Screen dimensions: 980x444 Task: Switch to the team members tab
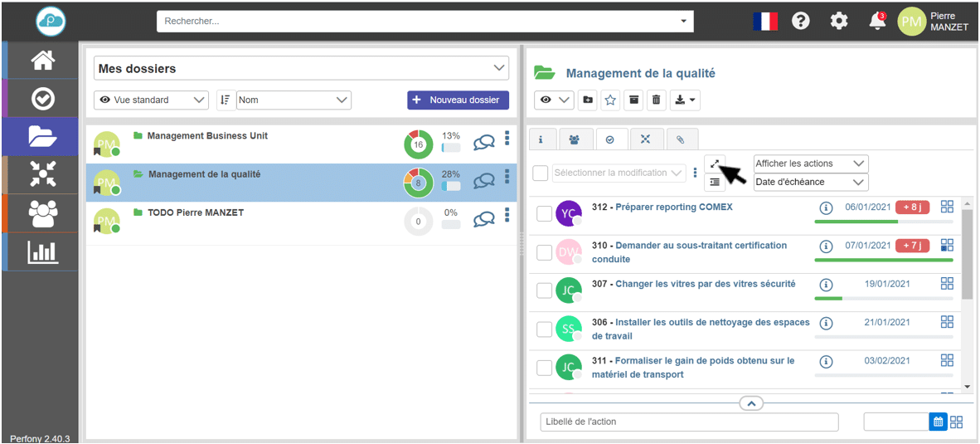[575, 139]
